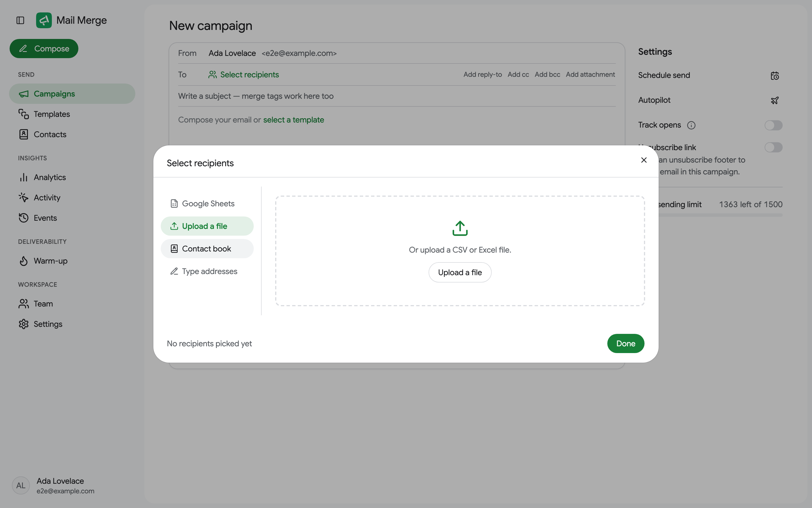Switch to the Google Sheets source tab
812x508 pixels.
pos(207,203)
